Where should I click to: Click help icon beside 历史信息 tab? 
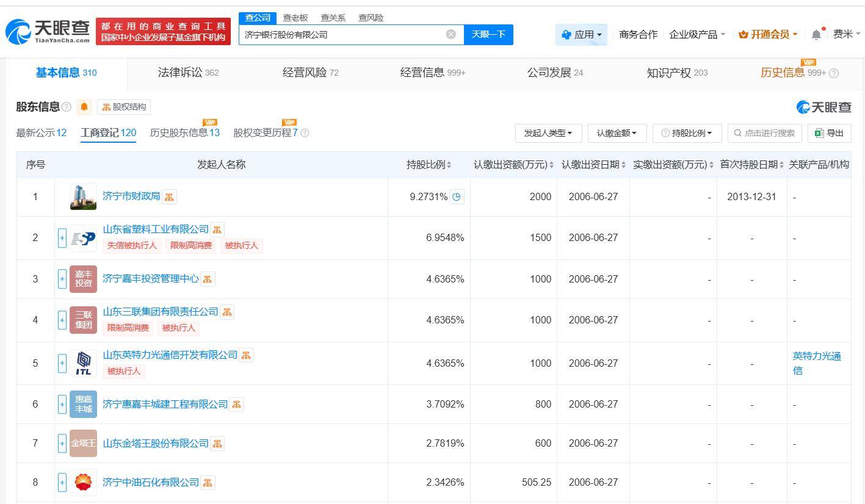834,73
